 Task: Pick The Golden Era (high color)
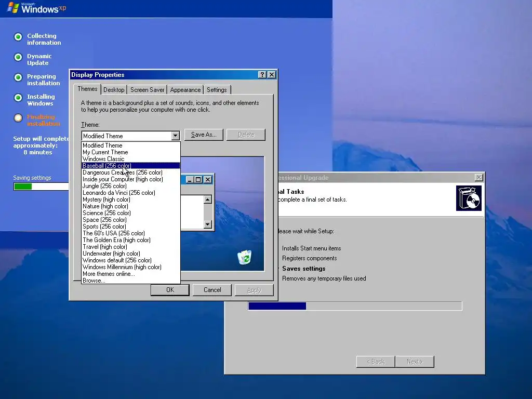[130, 240]
